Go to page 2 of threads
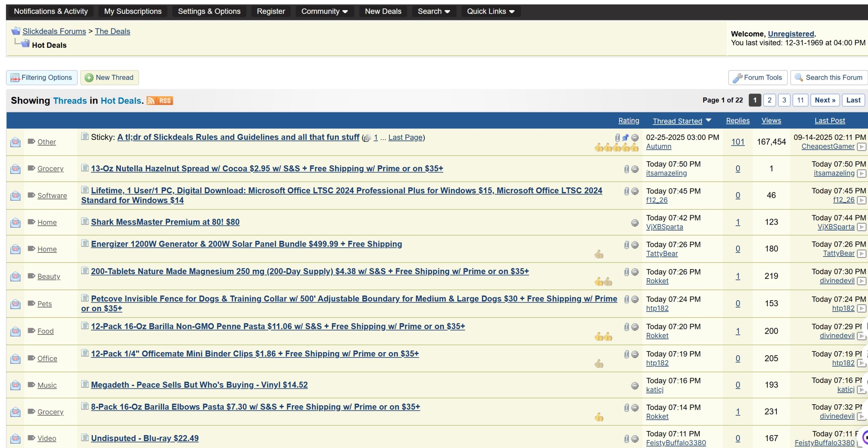Image resolution: width=868 pixels, height=448 pixels. pos(770,100)
